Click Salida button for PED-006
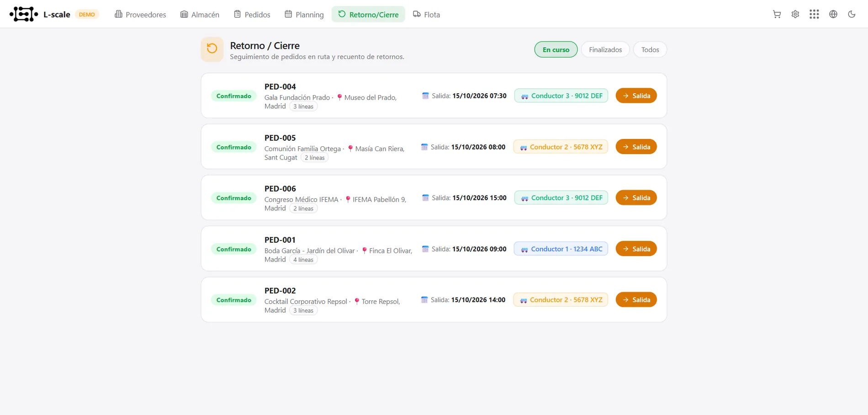The height and width of the screenshot is (415, 868). 636,197
